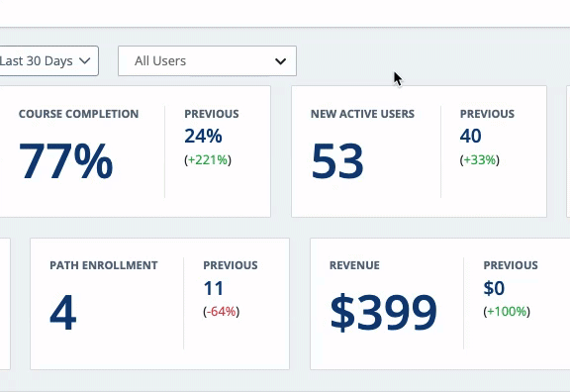Click the +221% change indicator
570x392 pixels.
click(208, 159)
